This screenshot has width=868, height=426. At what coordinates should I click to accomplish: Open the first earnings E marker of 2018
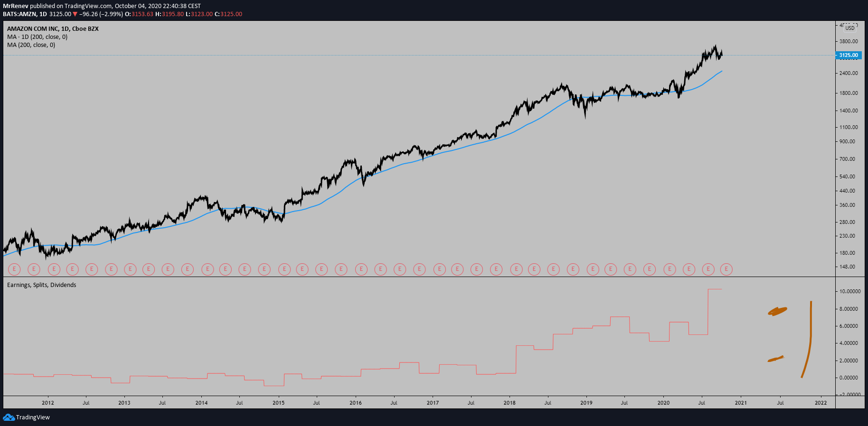516,269
